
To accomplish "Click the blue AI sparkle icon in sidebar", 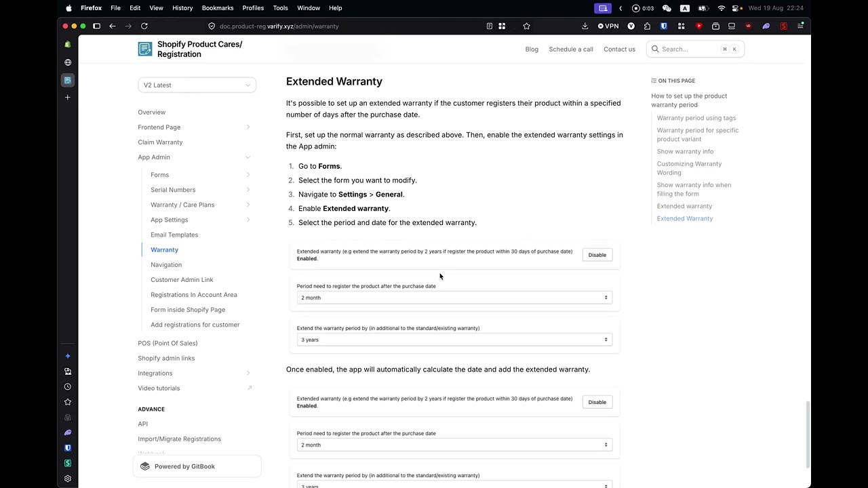I will tap(68, 356).
